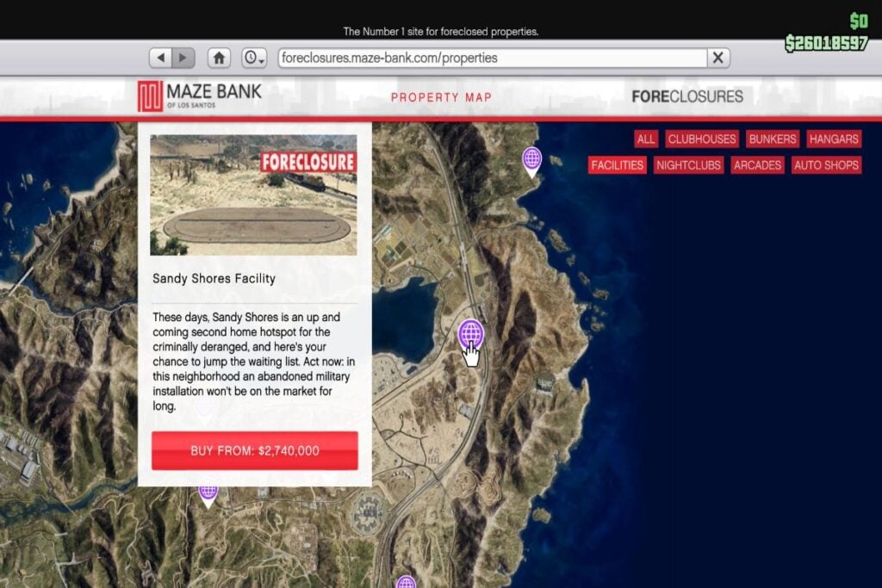Click the foreclosures.maze-bank.com address bar
The height and width of the screenshot is (588, 882).
(x=491, y=58)
